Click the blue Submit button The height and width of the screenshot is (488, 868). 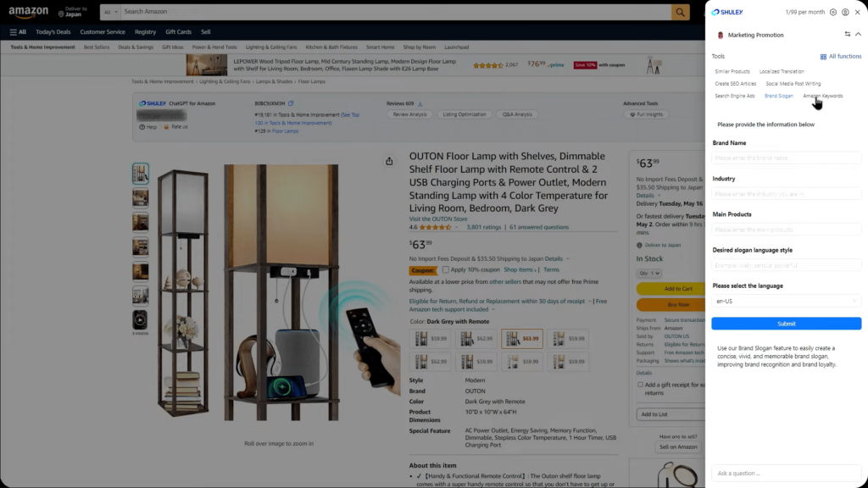(786, 324)
